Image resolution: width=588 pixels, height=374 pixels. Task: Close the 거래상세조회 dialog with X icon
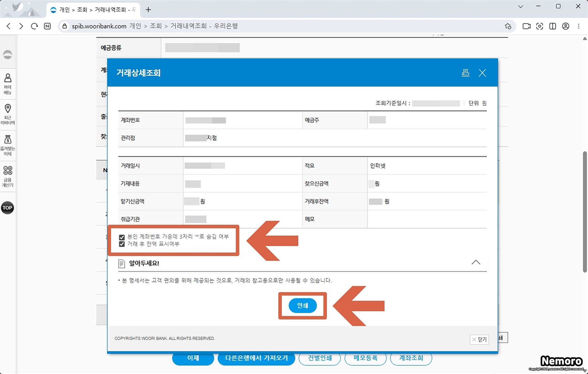pos(482,73)
